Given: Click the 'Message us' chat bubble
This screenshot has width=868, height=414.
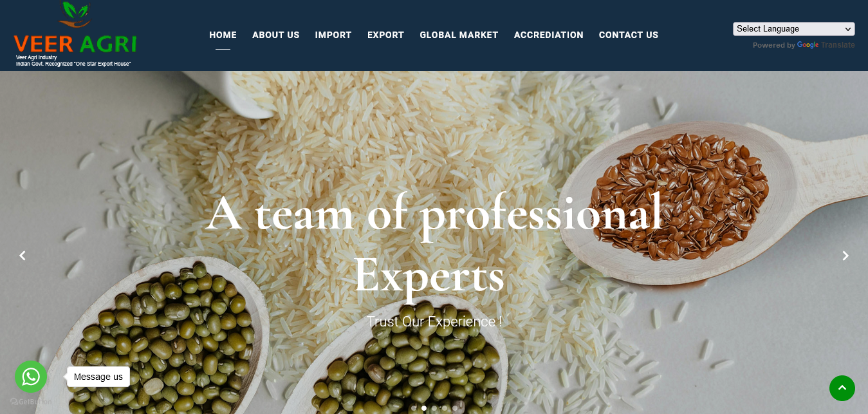Looking at the screenshot, I should 98,377.
